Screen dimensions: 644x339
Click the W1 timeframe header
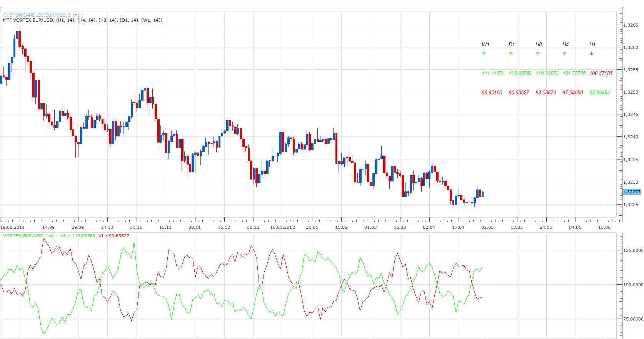tap(486, 44)
